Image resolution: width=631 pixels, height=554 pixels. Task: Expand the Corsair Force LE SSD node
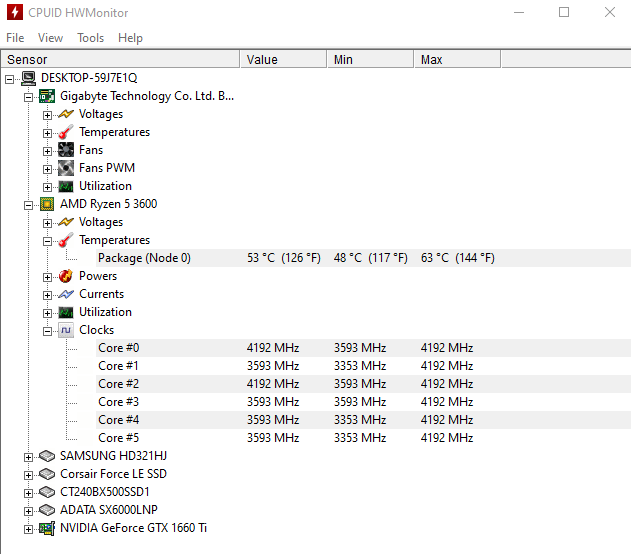click(28, 475)
